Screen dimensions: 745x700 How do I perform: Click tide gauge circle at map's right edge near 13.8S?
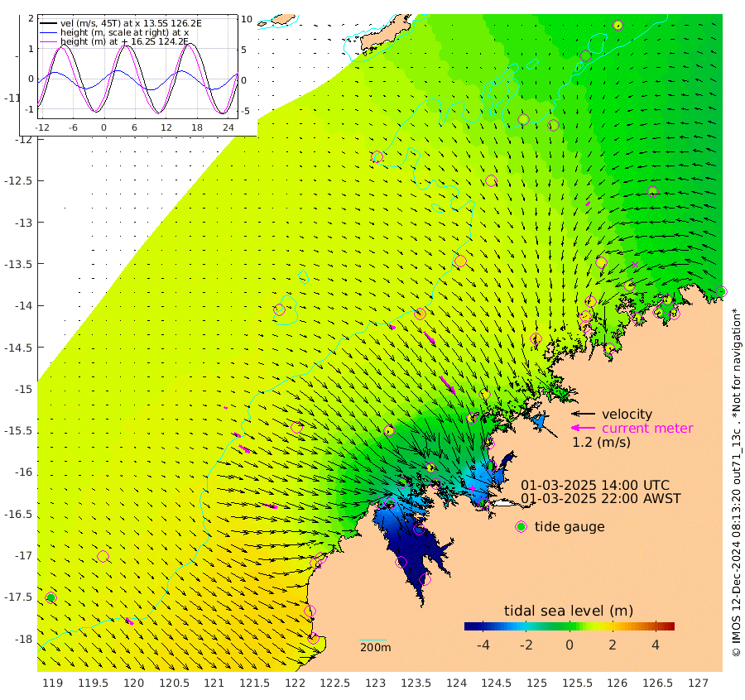(x=721, y=291)
